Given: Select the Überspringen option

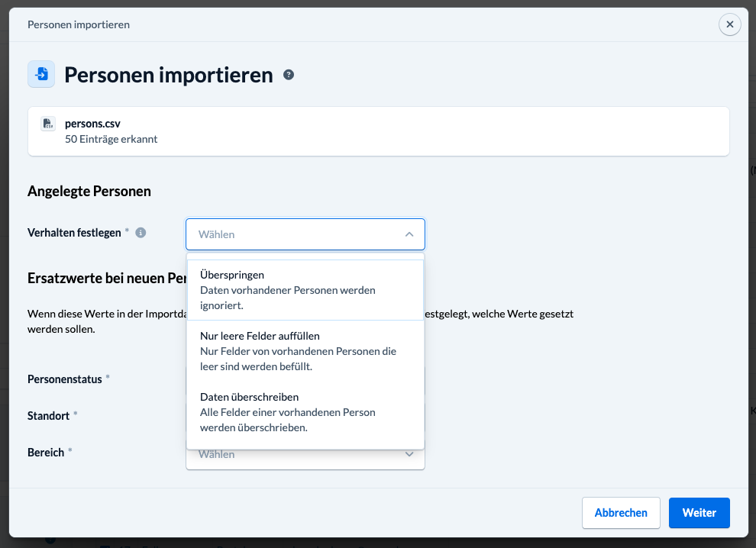Looking at the screenshot, I should coord(305,290).
